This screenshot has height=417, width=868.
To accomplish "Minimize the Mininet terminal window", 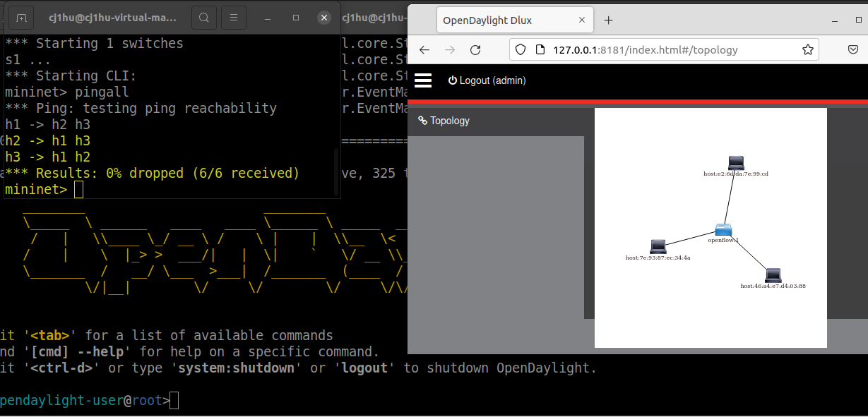I will pos(269,17).
